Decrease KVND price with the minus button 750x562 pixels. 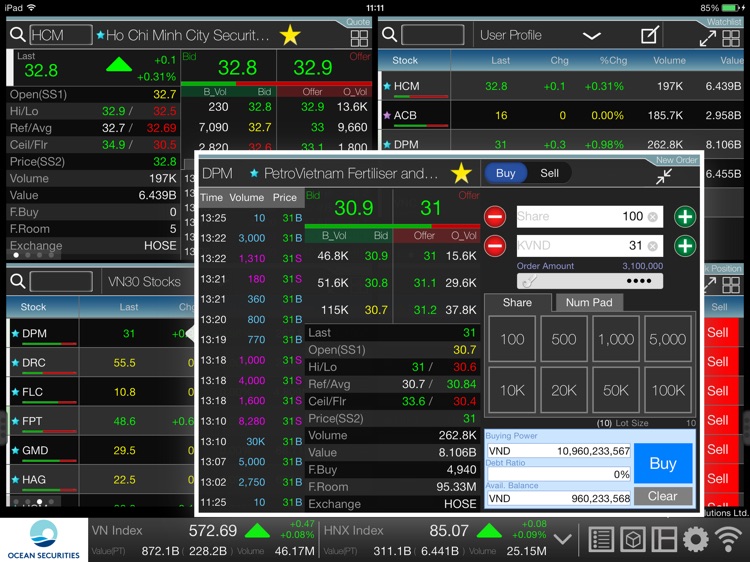495,246
